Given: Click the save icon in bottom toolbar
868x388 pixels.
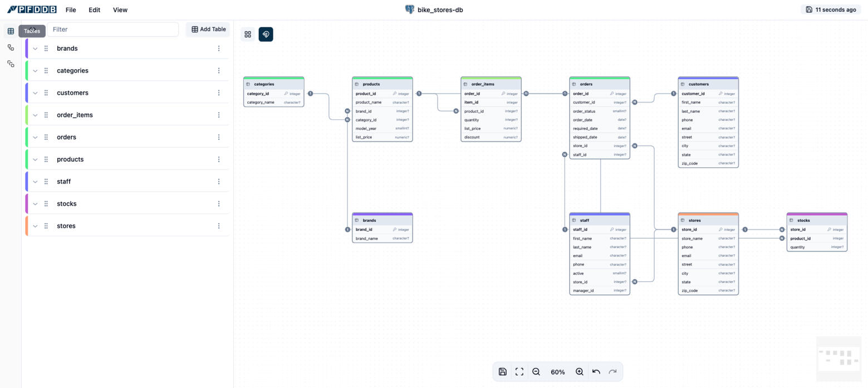Looking at the screenshot, I should point(502,372).
